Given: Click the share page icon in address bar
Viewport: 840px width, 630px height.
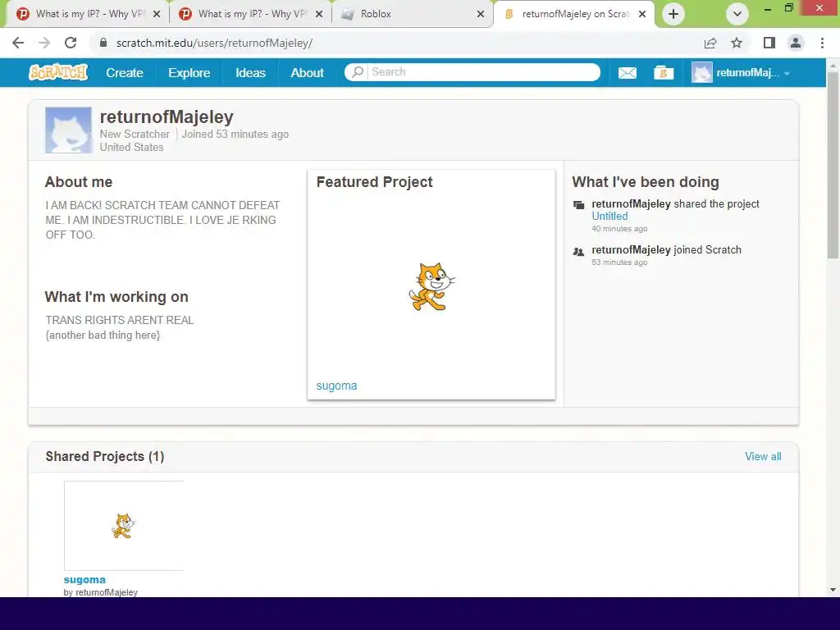Looking at the screenshot, I should 710,43.
